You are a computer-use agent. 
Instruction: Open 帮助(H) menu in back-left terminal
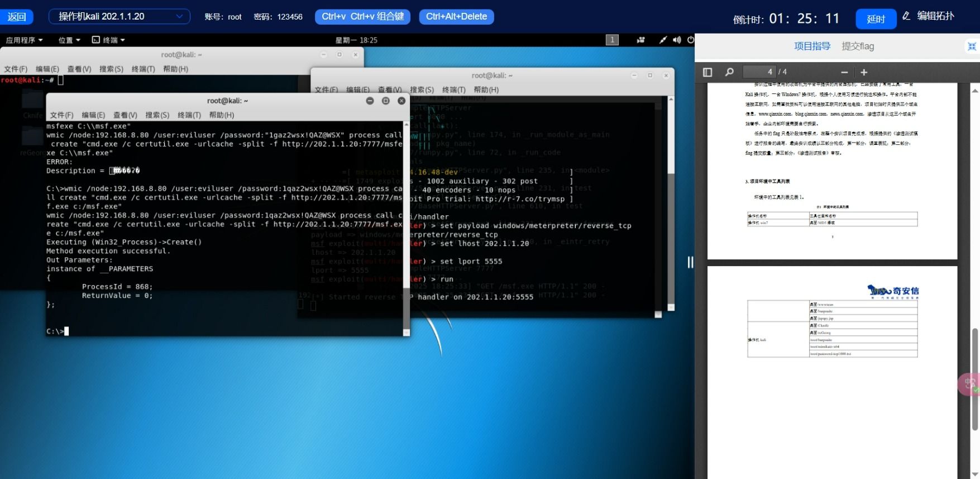[x=175, y=69]
